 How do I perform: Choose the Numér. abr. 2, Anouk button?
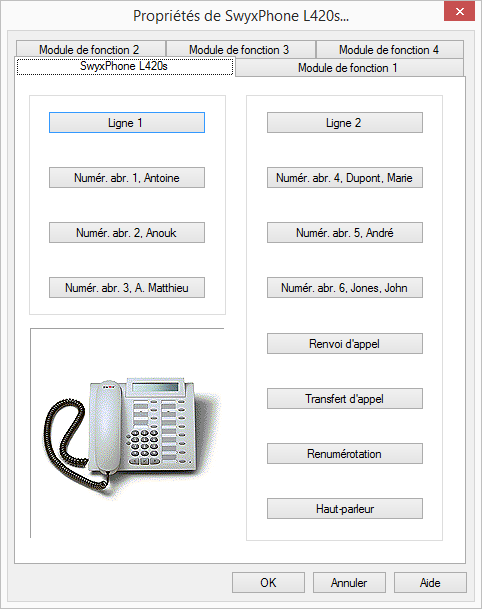(x=127, y=233)
